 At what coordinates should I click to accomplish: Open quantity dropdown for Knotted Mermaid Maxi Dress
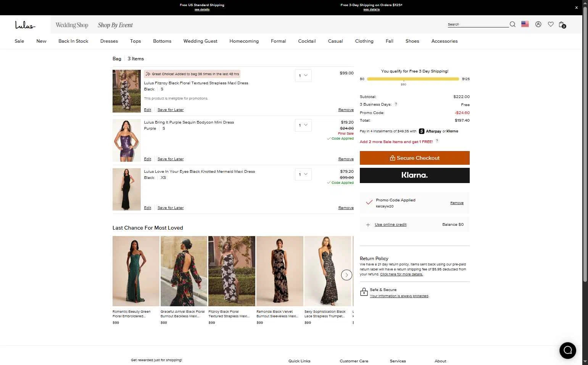[303, 174]
